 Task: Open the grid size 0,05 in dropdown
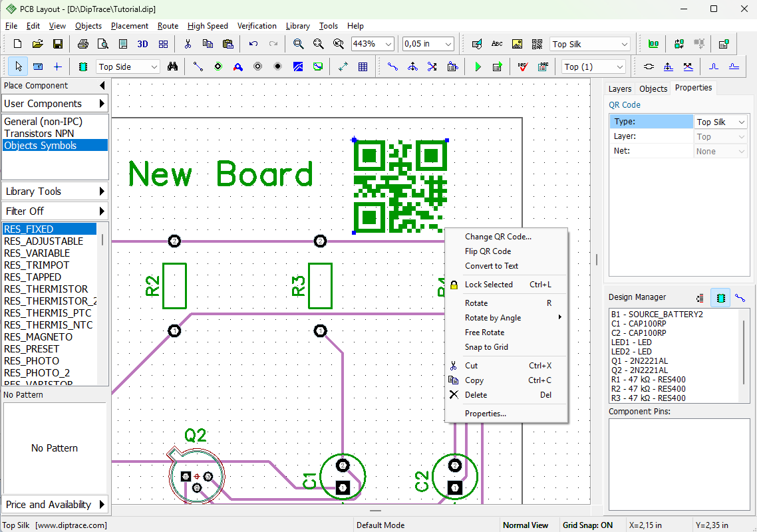coord(448,44)
